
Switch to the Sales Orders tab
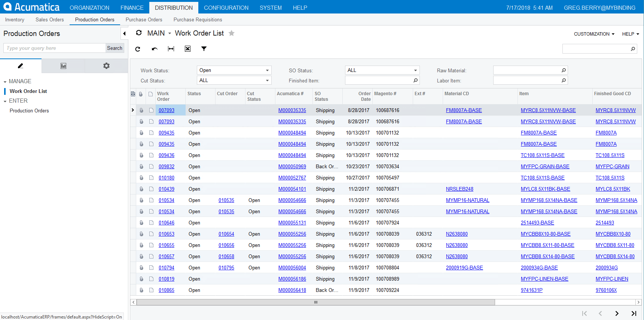pyautogui.click(x=50, y=20)
